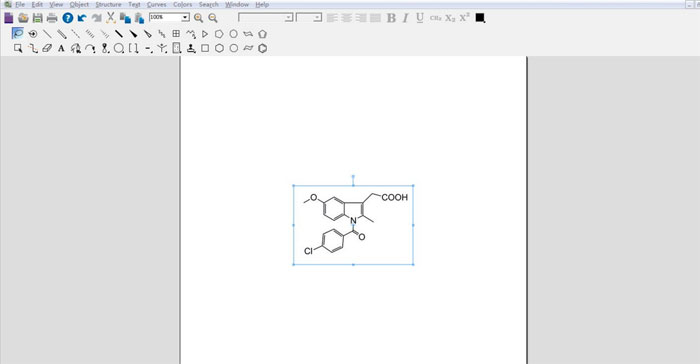Choose the Solid Bond tool
700x364 pixels.
[47, 34]
